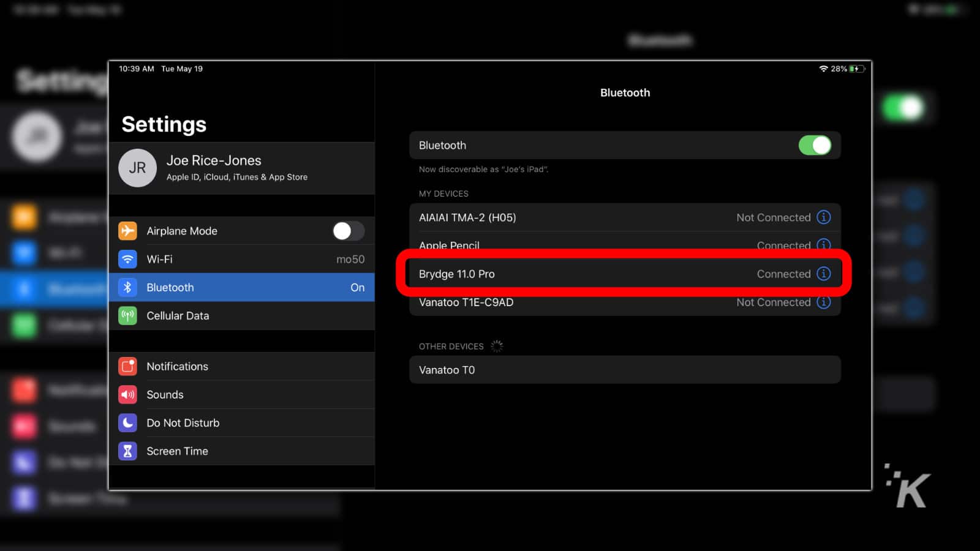Open Sounds settings
980x551 pixels.
click(241, 394)
